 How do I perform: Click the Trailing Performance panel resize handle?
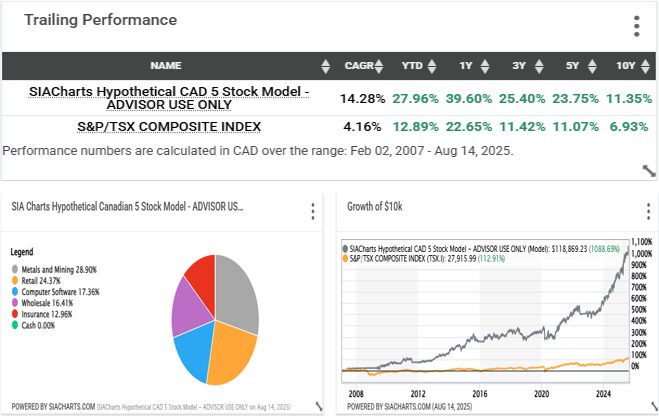647,172
